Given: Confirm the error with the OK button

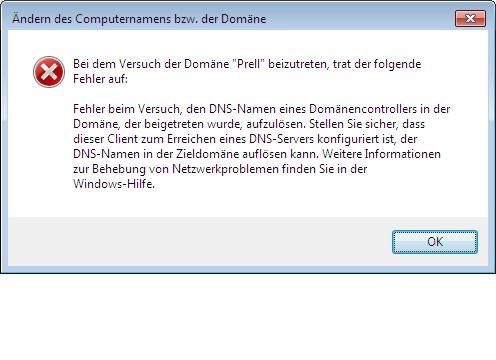Looking at the screenshot, I should click(x=435, y=242).
